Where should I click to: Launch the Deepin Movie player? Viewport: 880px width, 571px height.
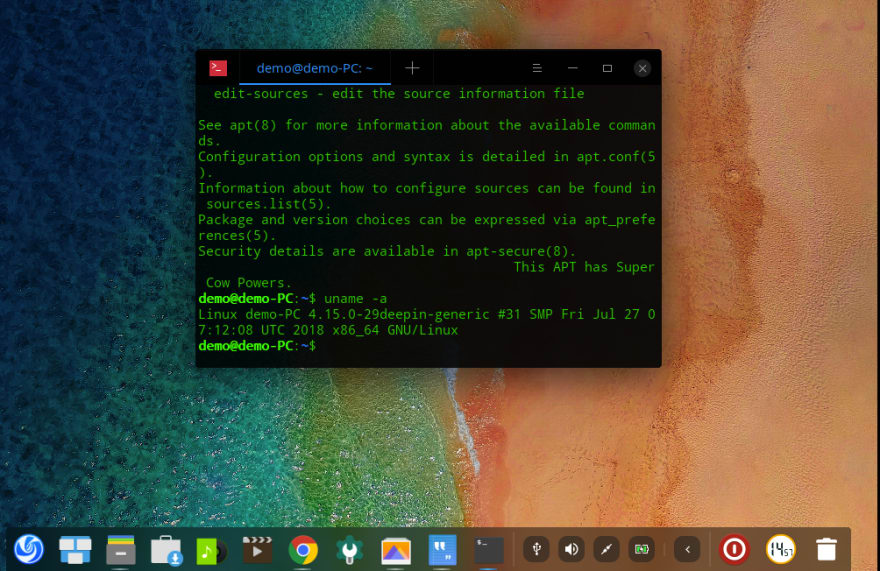257,550
